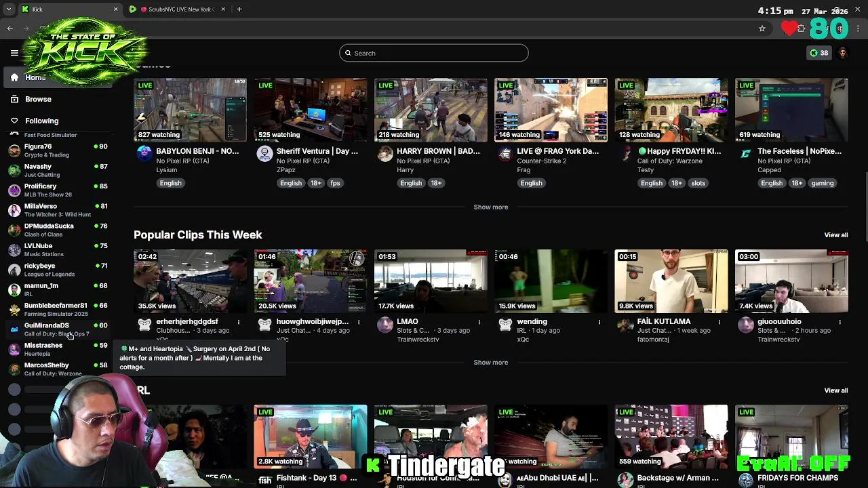The width and height of the screenshot is (868, 488).
Task: Open options for FAİL KUTLAMA clip
Action: 719,322
